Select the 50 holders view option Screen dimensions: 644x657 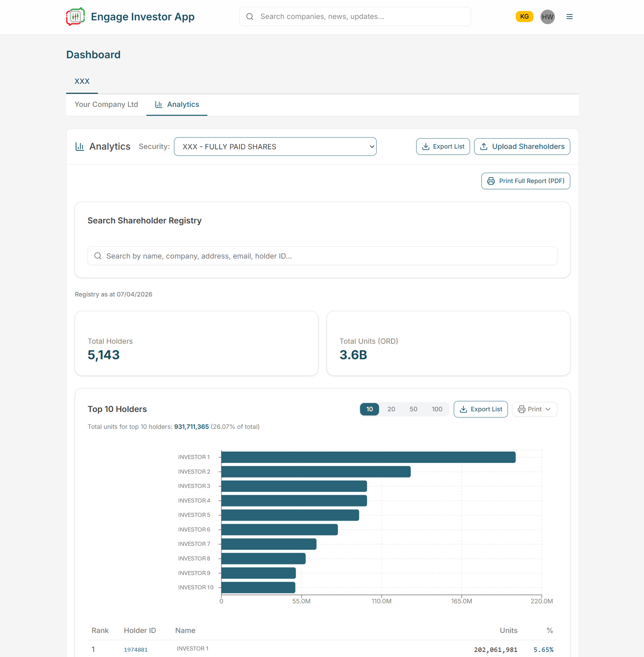(x=413, y=409)
